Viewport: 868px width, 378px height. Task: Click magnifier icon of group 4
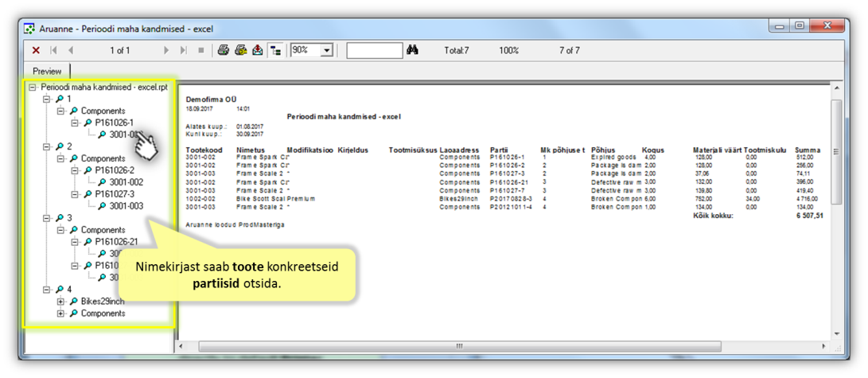pyautogui.click(x=59, y=290)
